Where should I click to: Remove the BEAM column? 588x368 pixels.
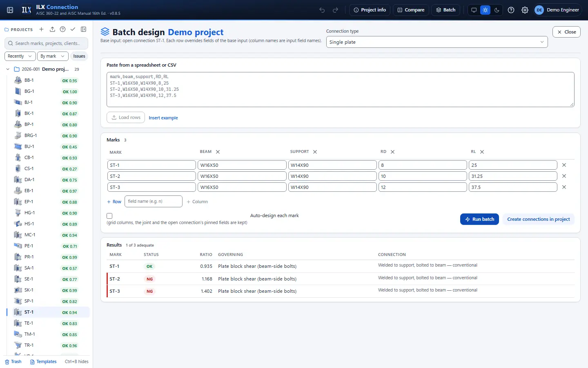[218, 152]
